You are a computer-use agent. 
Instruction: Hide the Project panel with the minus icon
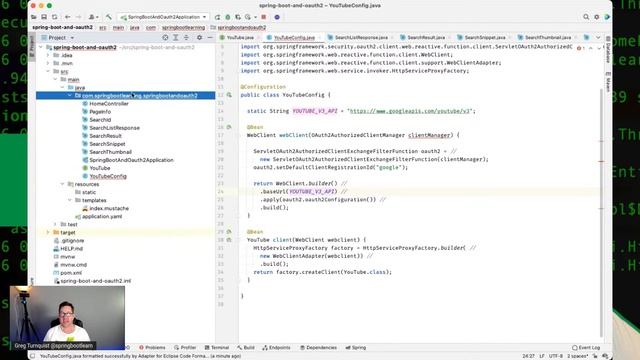tap(210, 38)
